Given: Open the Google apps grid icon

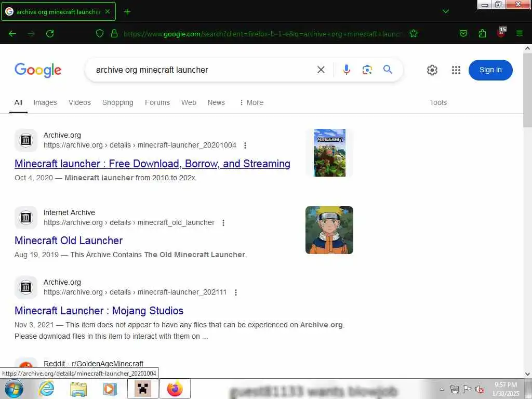Looking at the screenshot, I should [456, 70].
